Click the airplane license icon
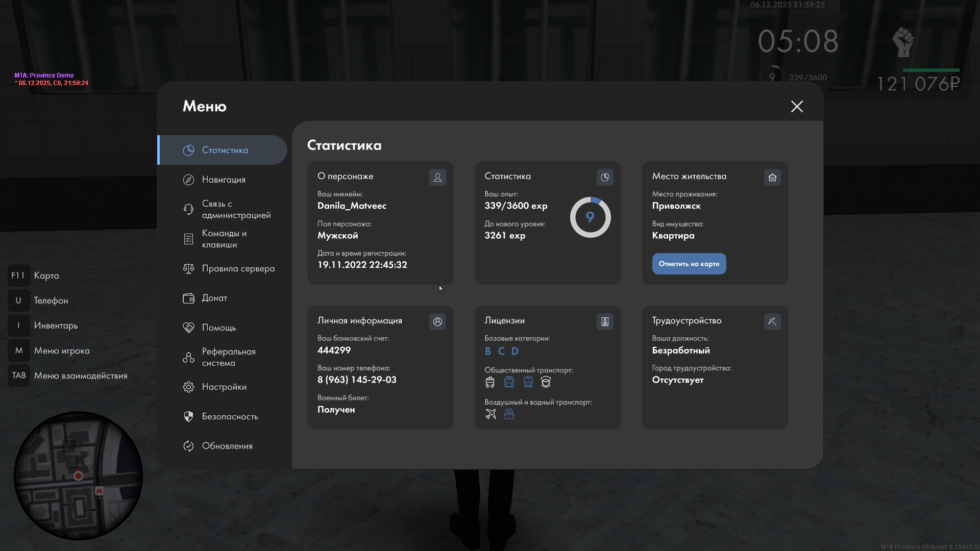This screenshot has width=980, height=551. point(491,414)
